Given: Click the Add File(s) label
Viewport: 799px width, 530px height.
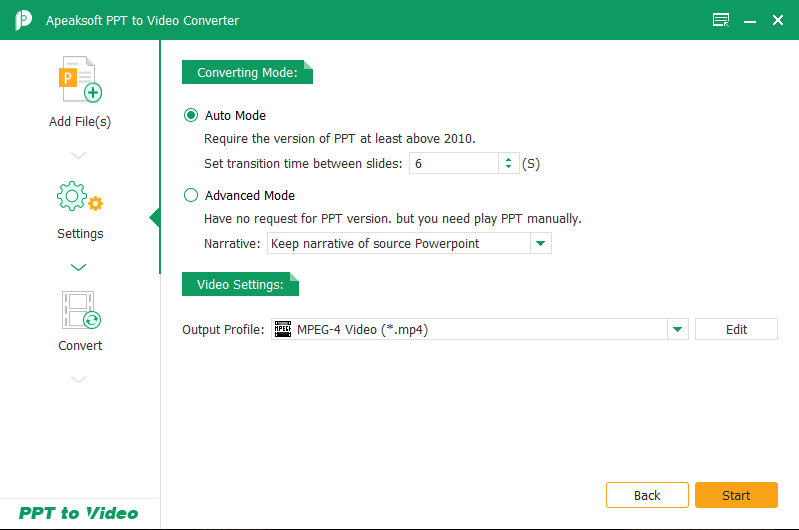Looking at the screenshot, I should point(80,122).
